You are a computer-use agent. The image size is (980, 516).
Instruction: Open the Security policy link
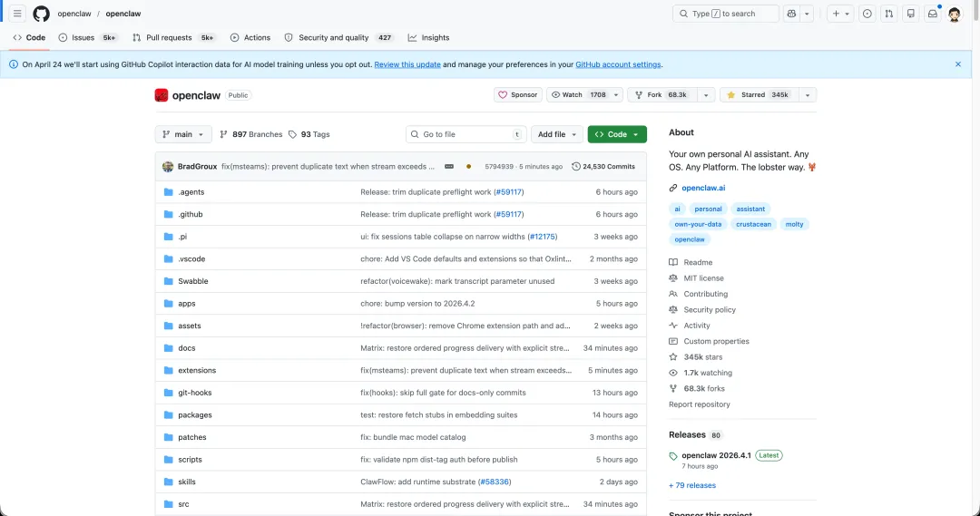click(x=710, y=310)
